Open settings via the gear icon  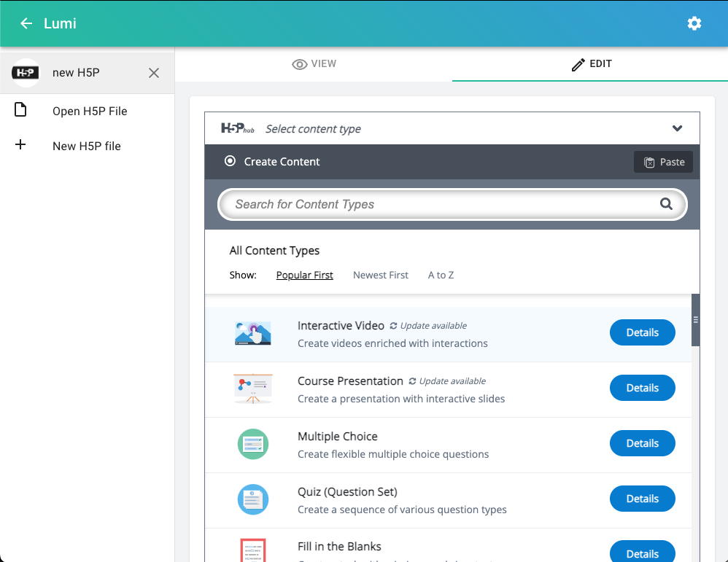tap(694, 23)
